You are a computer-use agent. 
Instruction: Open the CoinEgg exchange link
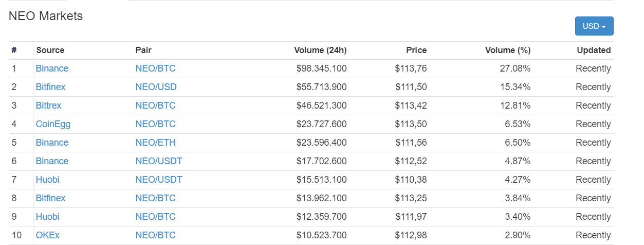pyautogui.click(x=53, y=124)
